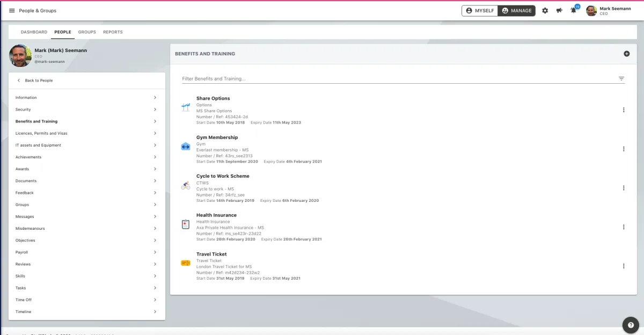Expand the Information section
644x335 pixels.
pos(87,98)
